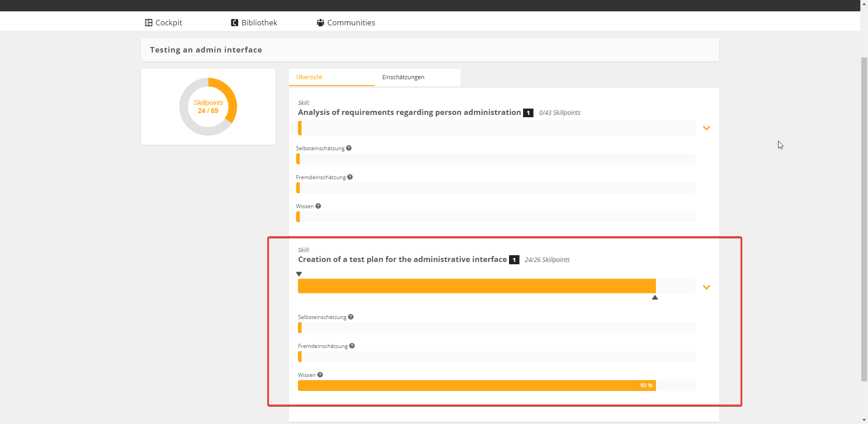Click the Analysis of requirements skill title

tap(409, 112)
